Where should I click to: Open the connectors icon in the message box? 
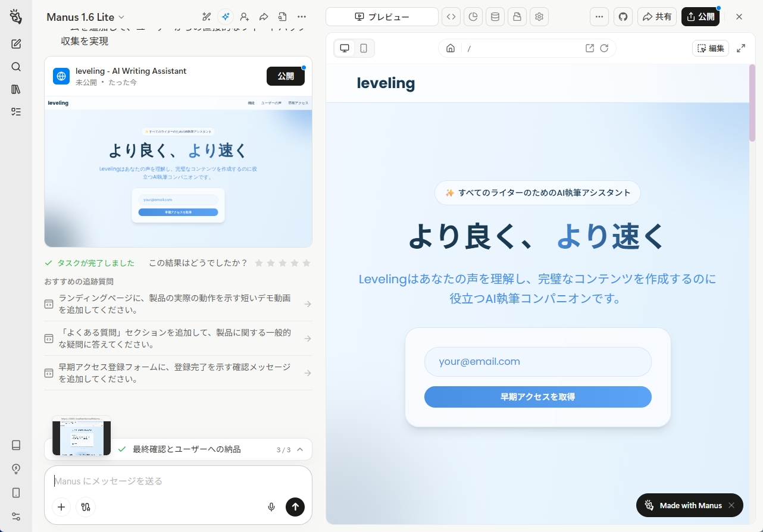(x=86, y=507)
